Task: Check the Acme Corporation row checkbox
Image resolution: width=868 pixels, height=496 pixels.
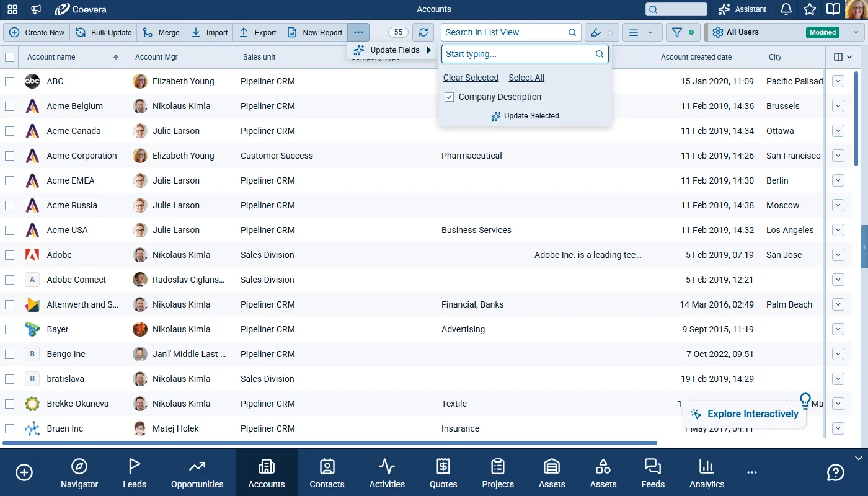Action: (9, 156)
